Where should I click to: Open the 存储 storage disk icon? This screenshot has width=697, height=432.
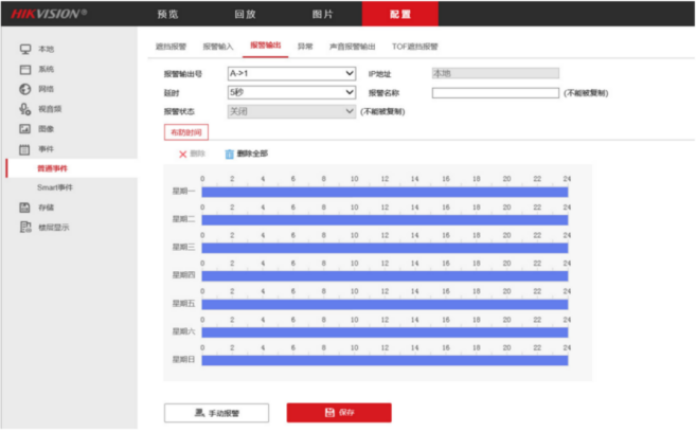(x=25, y=208)
